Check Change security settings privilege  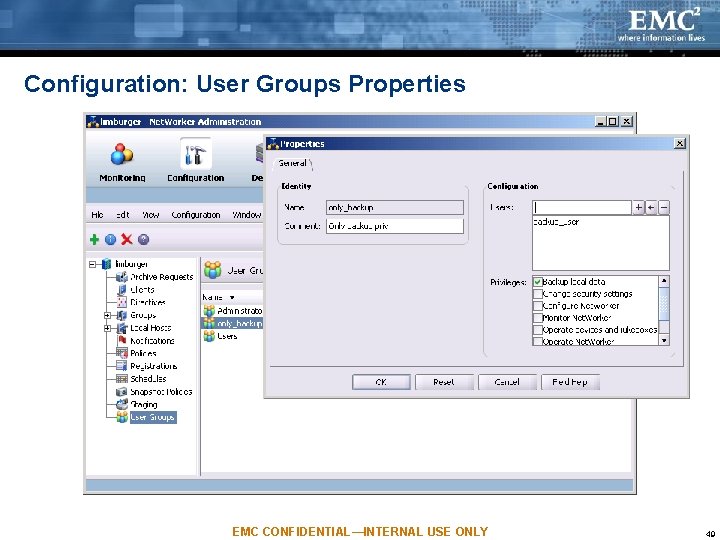pos(537,294)
